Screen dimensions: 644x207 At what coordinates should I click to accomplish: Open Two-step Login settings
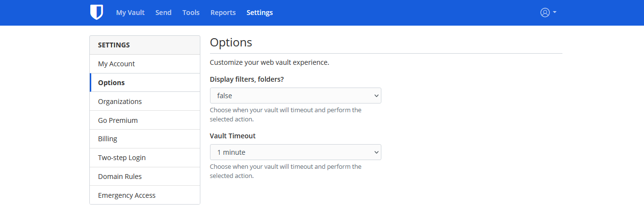point(145,158)
